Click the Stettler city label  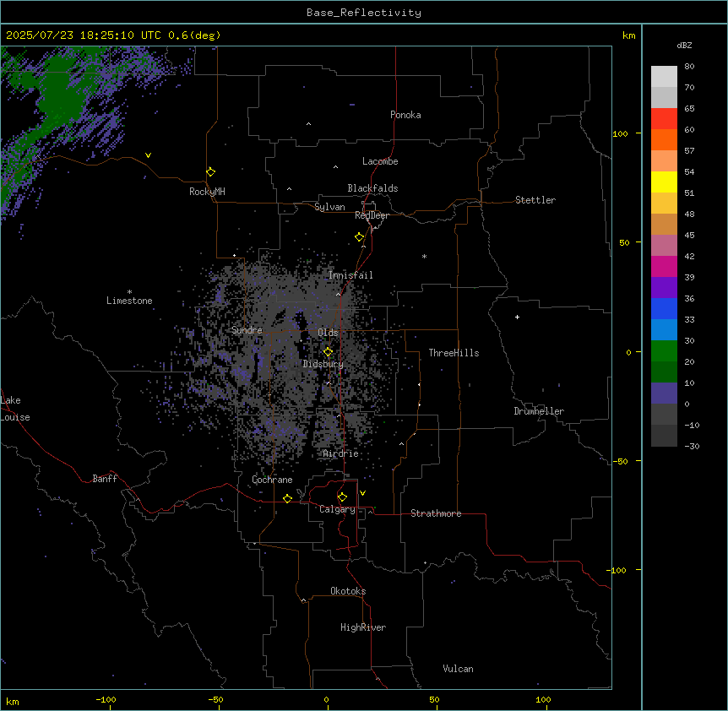(x=535, y=200)
